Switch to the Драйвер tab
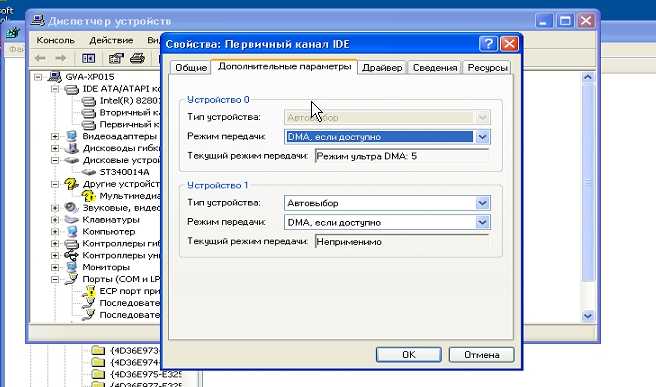The height and width of the screenshot is (387, 656). point(382,67)
